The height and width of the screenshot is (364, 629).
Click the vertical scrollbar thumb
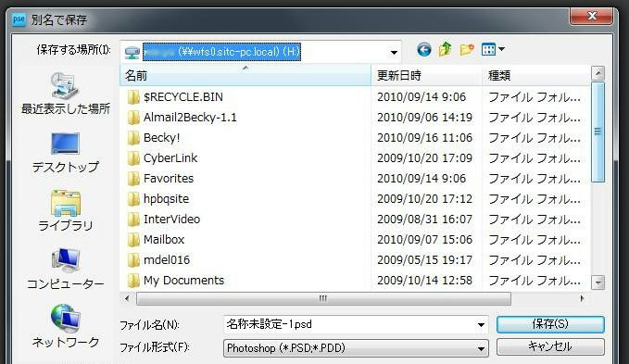598,132
